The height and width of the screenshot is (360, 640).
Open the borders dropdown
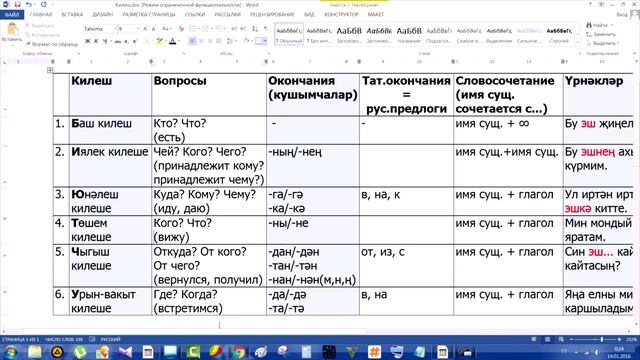(x=266, y=41)
